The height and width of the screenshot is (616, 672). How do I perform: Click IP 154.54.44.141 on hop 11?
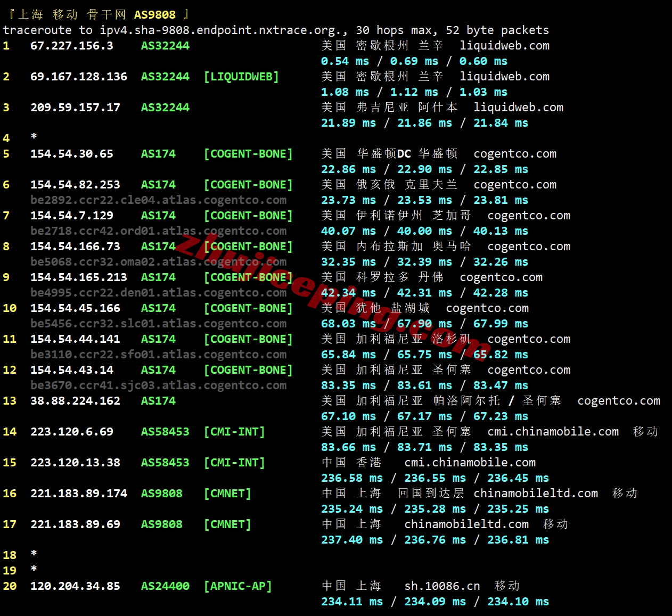point(75,339)
